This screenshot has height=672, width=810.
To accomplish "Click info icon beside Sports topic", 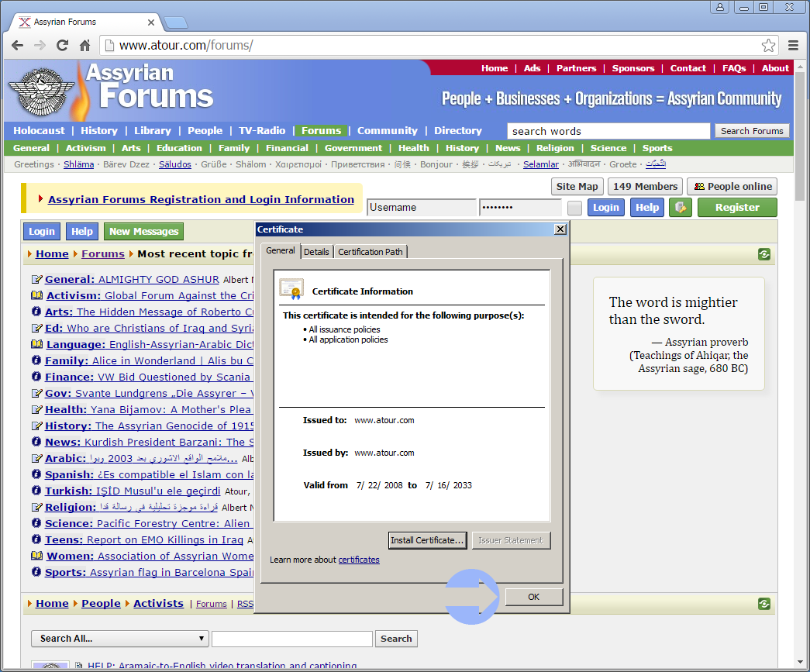I will [x=36, y=572].
